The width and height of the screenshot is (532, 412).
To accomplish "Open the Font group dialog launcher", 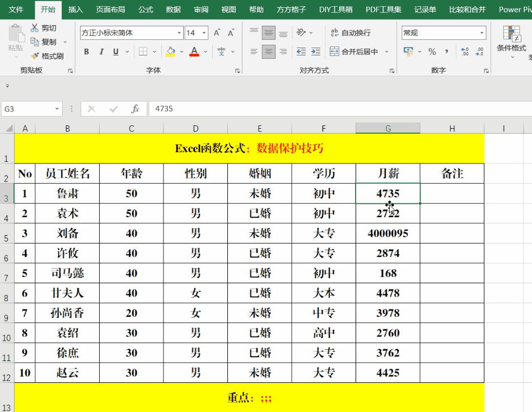I will click(237, 69).
